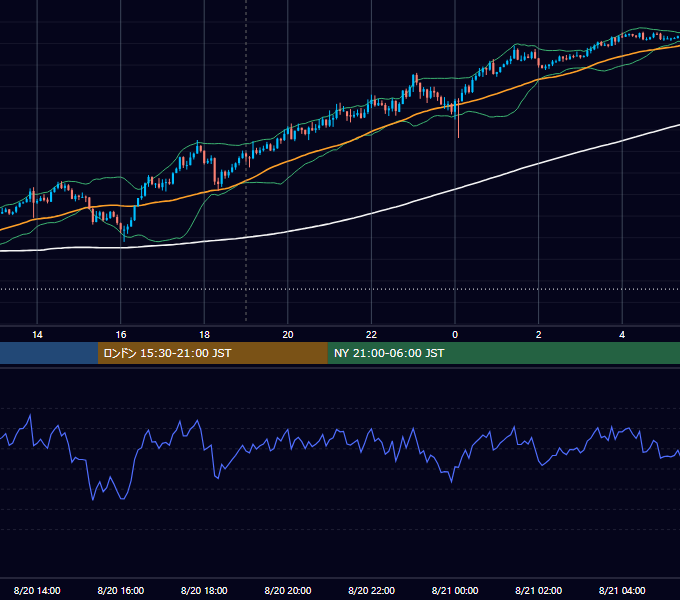Click the hour label 18 on chart axis

pyautogui.click(x=204, y=335)
